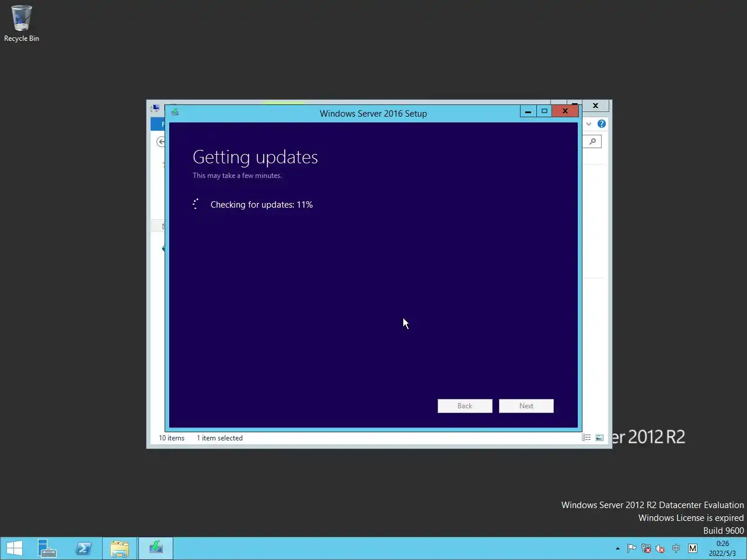Select the Windows Server Setup taskbar icon
The image size is (747, 560).
coord(156,548)
